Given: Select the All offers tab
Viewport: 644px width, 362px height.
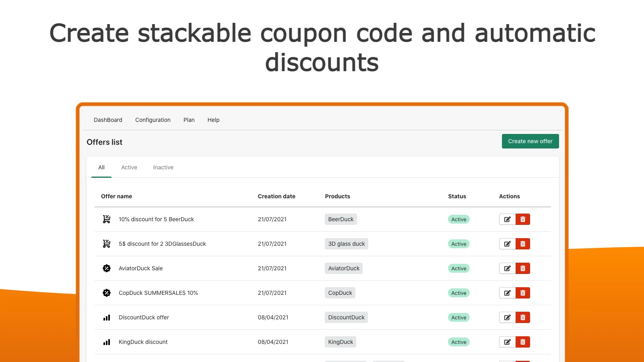Looking at the screenshot, I should [x=101, y=167].
